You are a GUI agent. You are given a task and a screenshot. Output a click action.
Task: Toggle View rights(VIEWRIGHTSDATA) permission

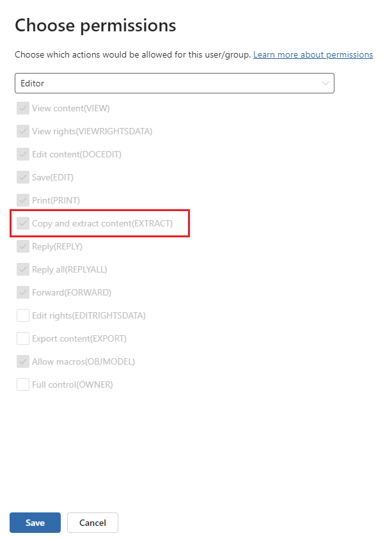click(x=23, y=131)
